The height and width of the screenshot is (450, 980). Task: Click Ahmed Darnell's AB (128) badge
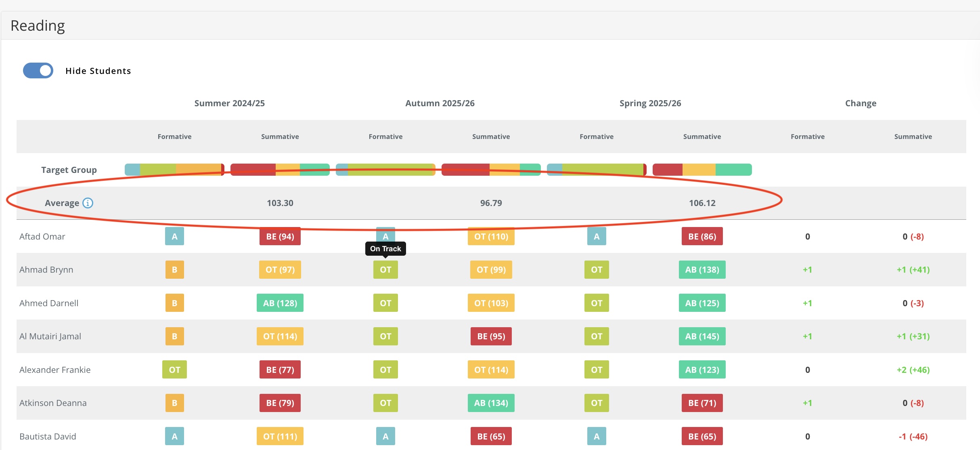280,303
